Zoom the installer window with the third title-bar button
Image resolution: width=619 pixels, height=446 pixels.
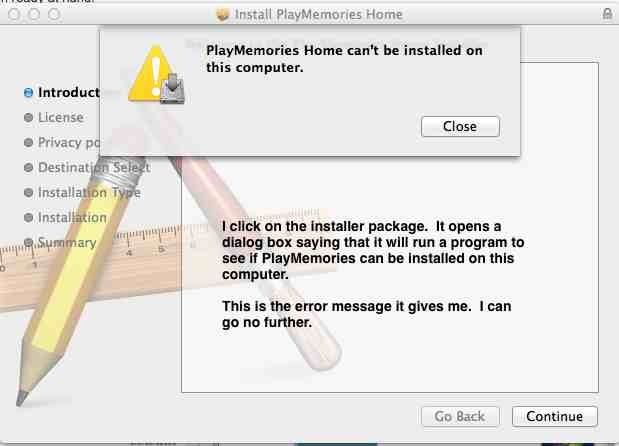point(52,15)
